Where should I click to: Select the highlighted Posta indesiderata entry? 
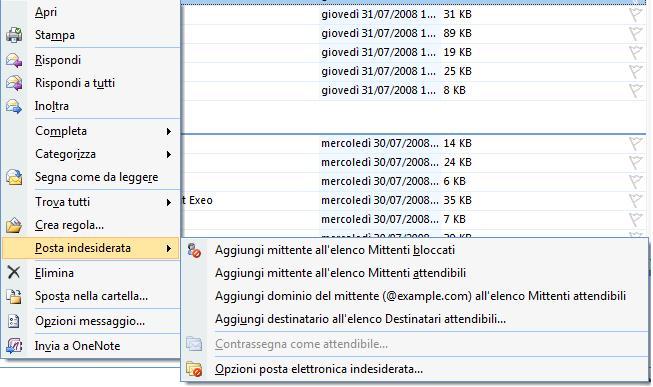coord(90,248)
